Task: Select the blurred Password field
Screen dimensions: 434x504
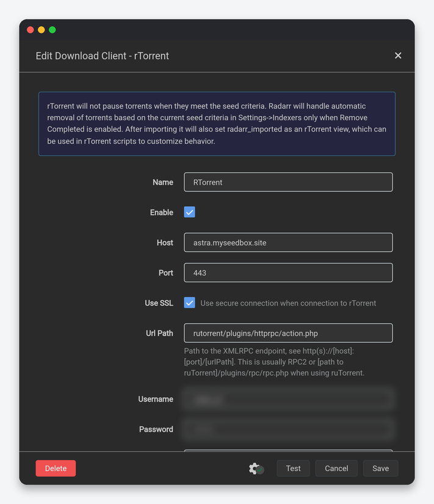Action: point(288,430)
